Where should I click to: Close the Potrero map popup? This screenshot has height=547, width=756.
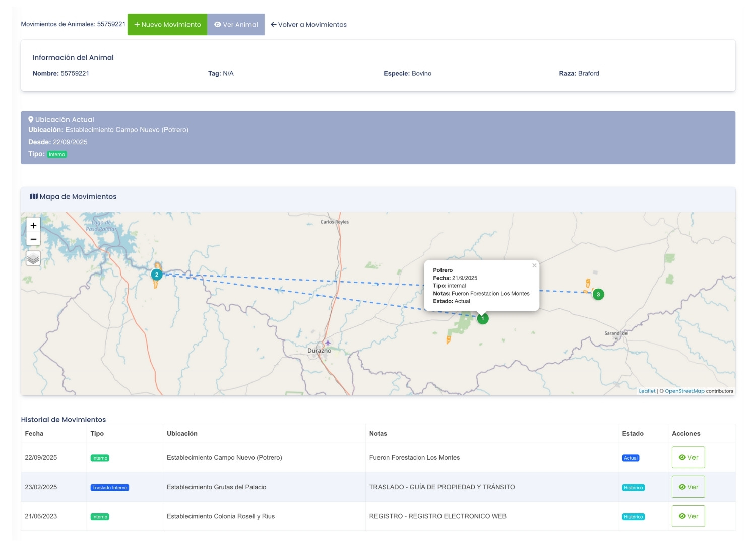534,265
